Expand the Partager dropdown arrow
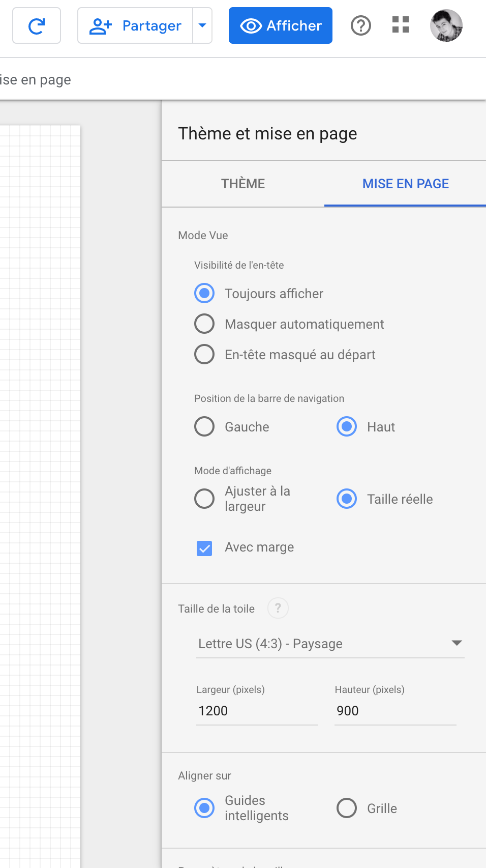The height and width of the screenshot is (868, 486). [x=202, y=25]
